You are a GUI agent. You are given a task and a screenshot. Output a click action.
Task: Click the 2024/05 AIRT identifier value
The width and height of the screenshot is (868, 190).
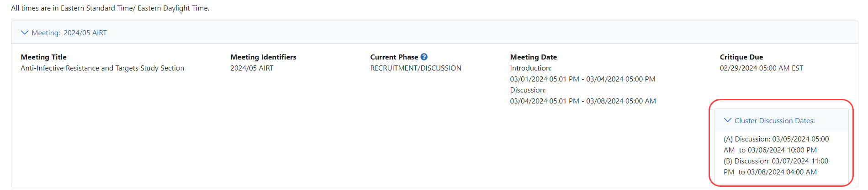point(252,68)
